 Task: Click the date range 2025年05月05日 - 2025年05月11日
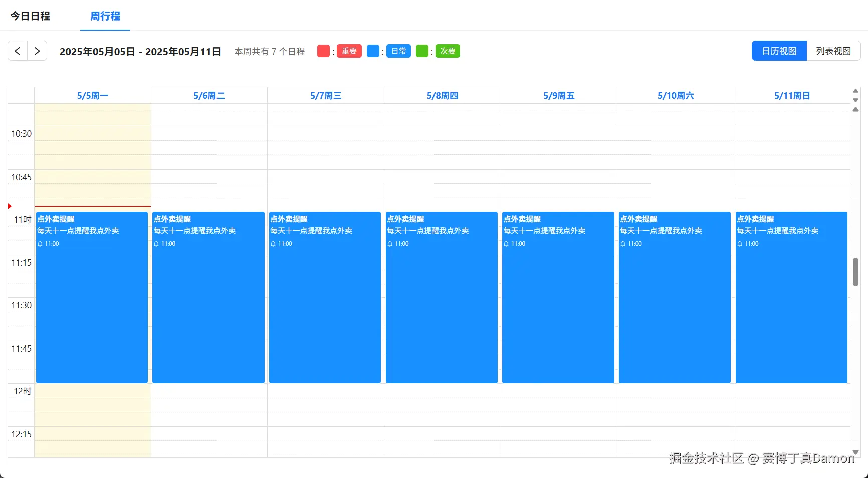(x=140, y=52)
